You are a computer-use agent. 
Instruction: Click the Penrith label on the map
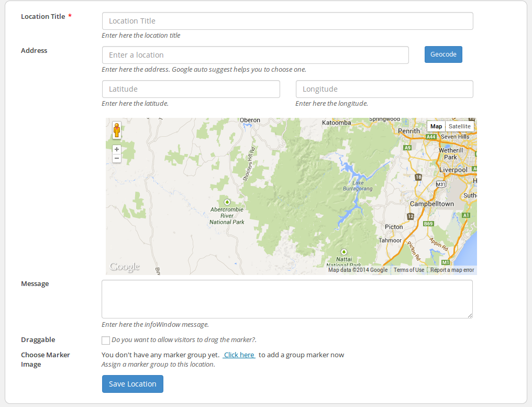point(409,131)
